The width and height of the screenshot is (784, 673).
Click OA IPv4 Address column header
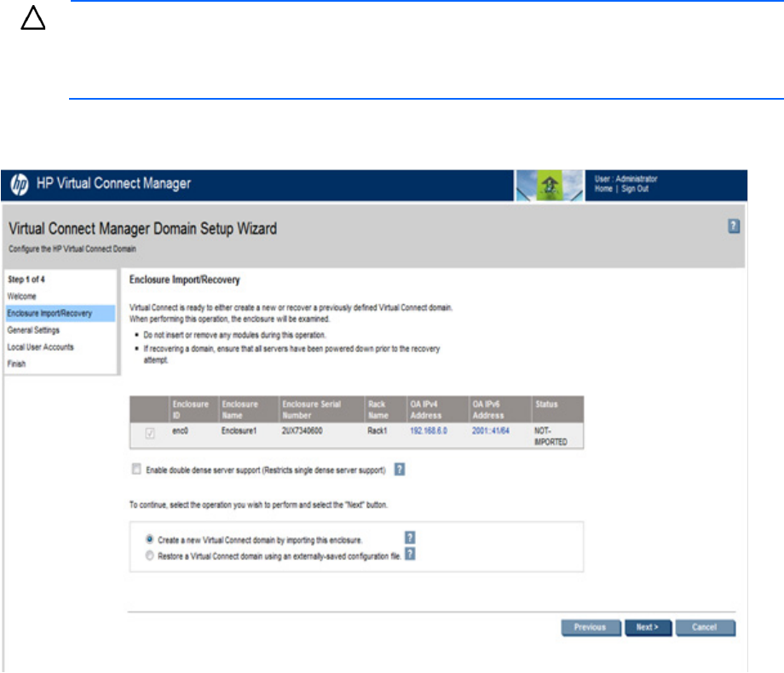point(437,410)
